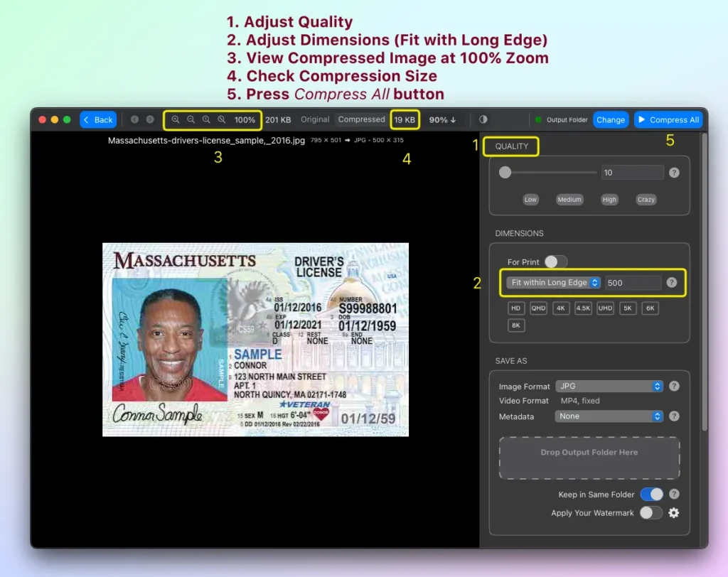Image resolution: width=728 pixels, height=577 pixels.
Task: Open help for Fit within Long Edge
Action: tap(671, 283)
